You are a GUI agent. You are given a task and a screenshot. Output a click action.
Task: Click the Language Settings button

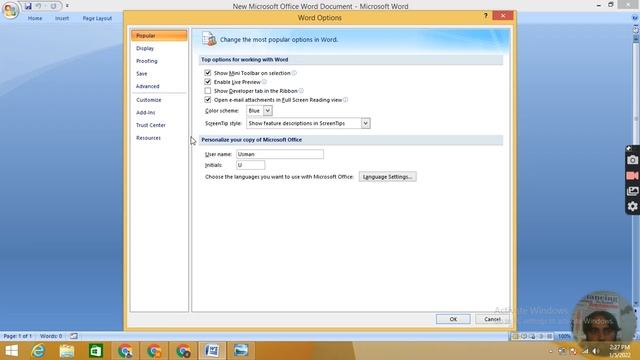point(388,177)
